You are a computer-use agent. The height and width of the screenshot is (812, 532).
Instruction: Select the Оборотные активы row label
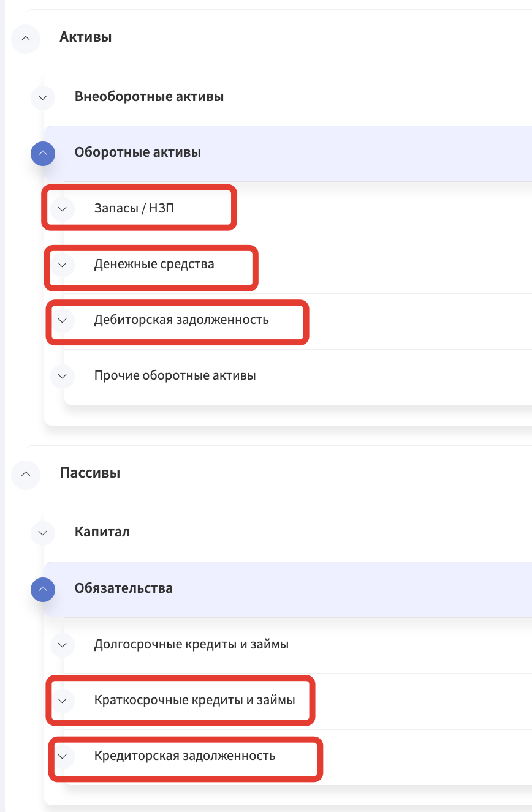pos(138,152)
